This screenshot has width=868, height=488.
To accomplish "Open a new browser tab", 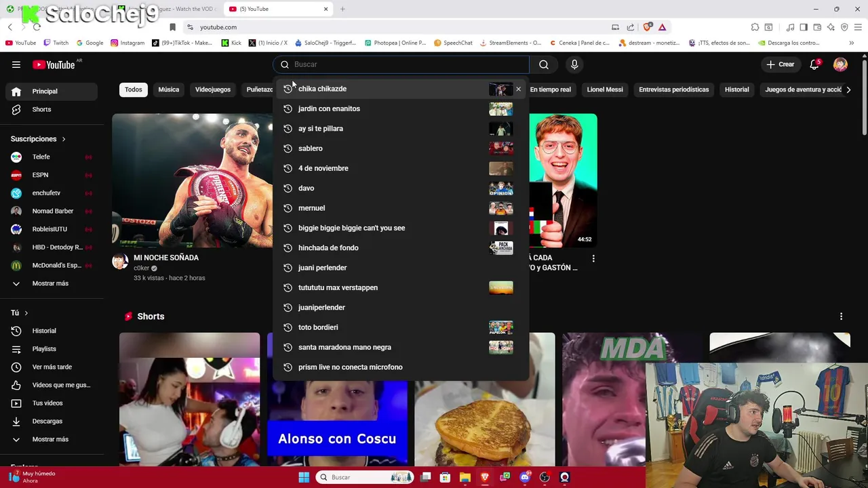I will click(x=342, y=9).
